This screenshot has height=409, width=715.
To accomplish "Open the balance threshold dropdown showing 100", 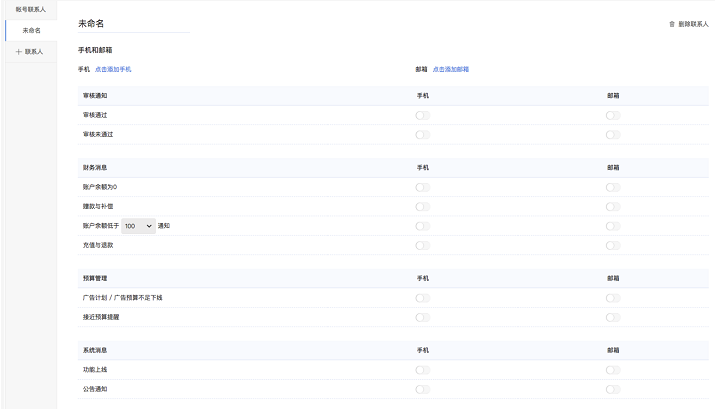I will [138, 226].
